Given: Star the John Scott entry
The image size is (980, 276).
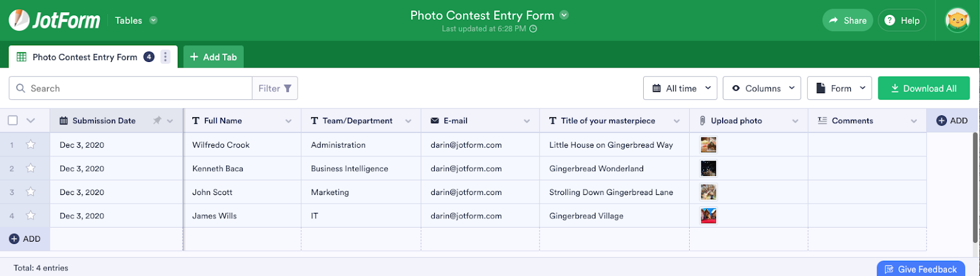Looking at the screenshot, I should pos(31,192).
